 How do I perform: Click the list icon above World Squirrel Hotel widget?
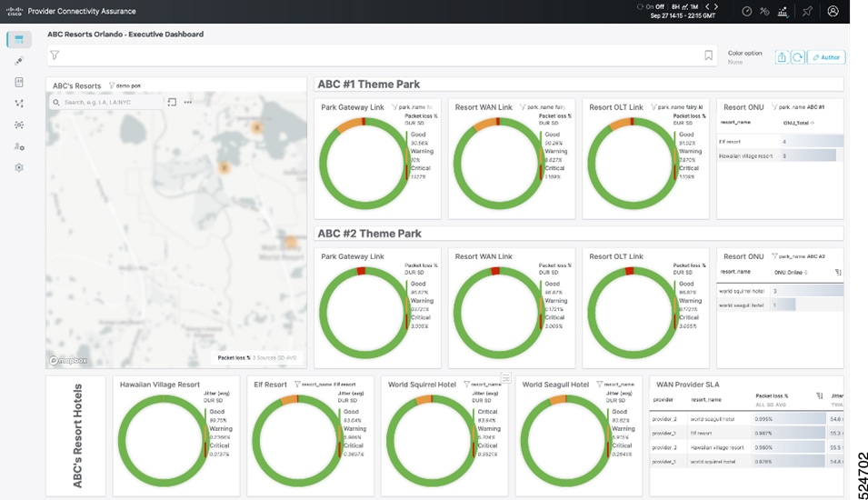point(506,378)
